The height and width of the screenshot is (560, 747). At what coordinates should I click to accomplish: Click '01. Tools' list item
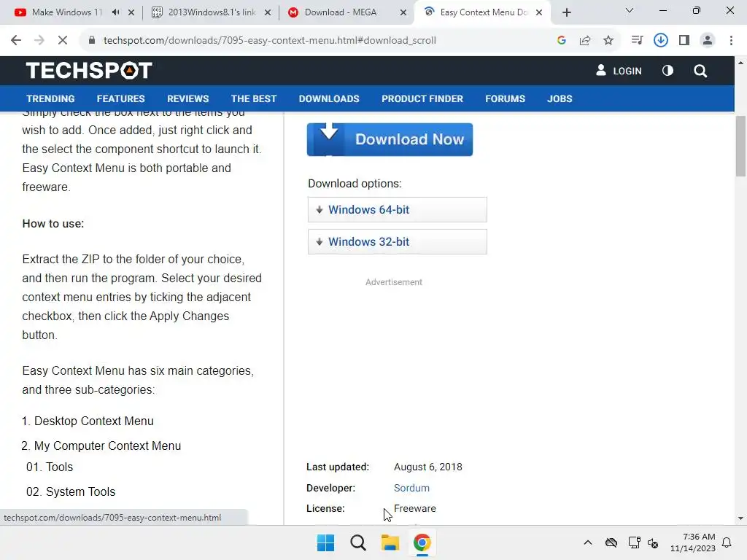50,467
